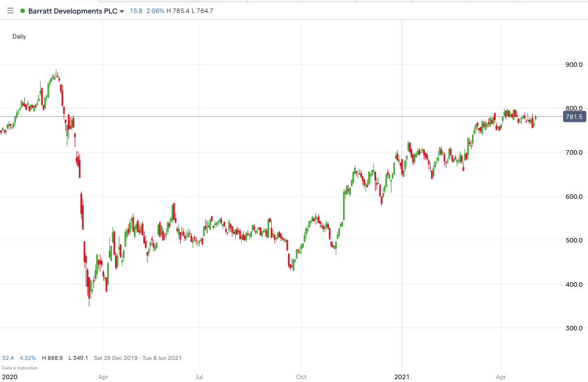Click the 781.5 current price tag
Viewport: 588px width, 382px height.
[x=574, y=116]
